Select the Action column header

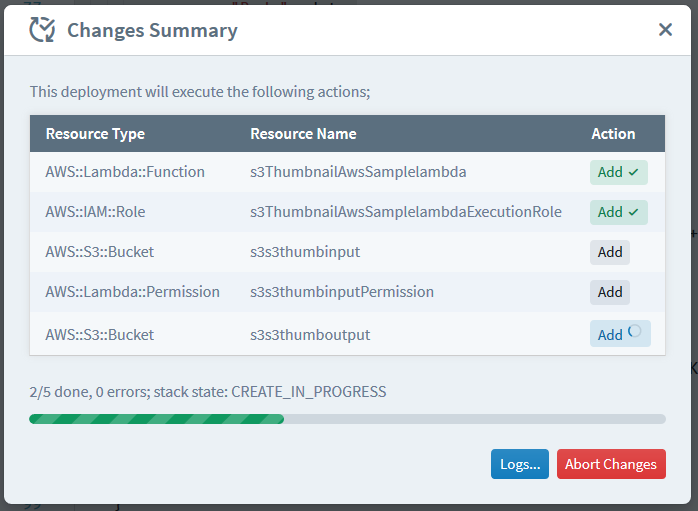[x=613, y=134]
